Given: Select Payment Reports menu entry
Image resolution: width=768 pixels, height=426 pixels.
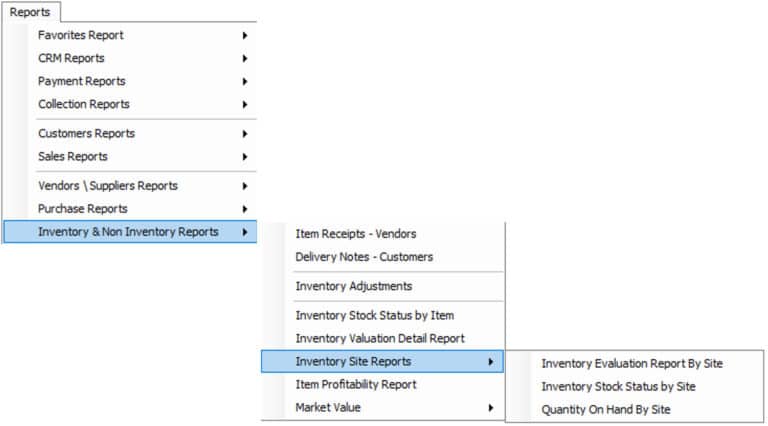Looking at the screenshot, I should [82, 81].
